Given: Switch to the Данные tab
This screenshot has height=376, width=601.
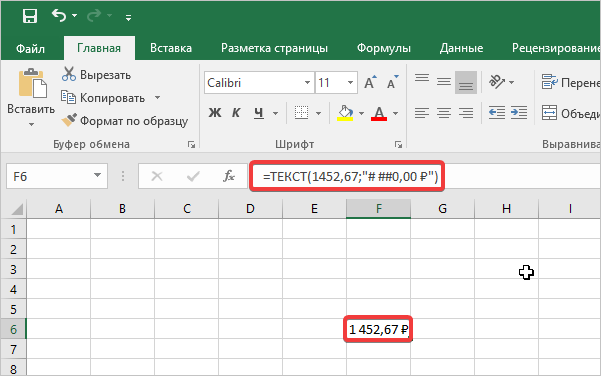Looking at the screenshot, I should pos(461,48).
